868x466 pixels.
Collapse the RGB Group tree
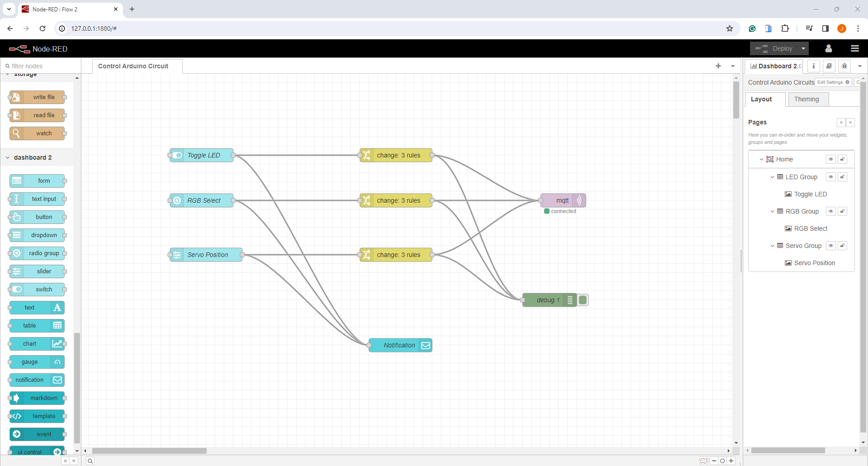773,211
